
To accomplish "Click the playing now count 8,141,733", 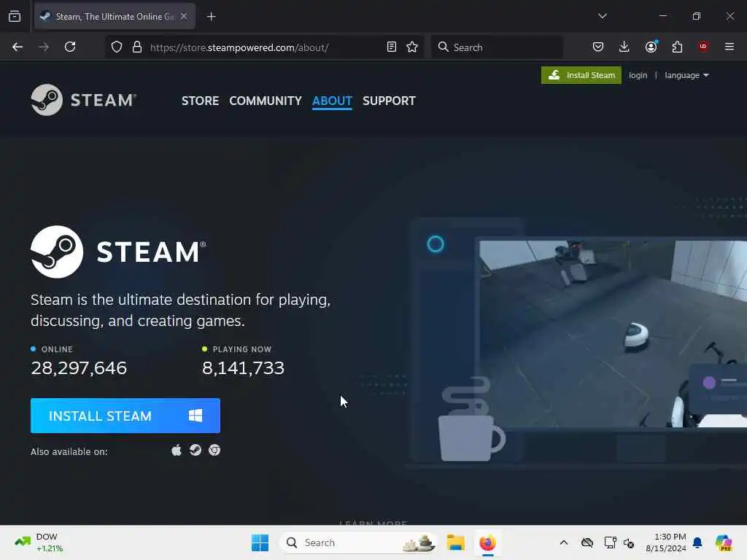I will point(243,368).
